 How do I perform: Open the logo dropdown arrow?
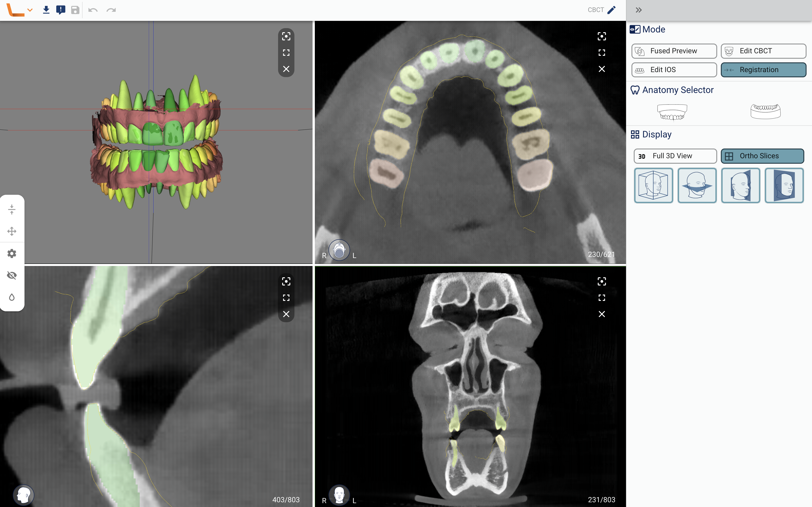30,10
